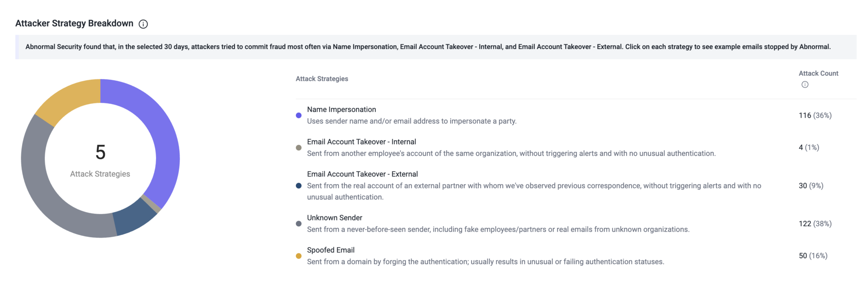868x288 pixels.
Task: Click the 122 (38%) attack count
Action: tap(815, 224)
